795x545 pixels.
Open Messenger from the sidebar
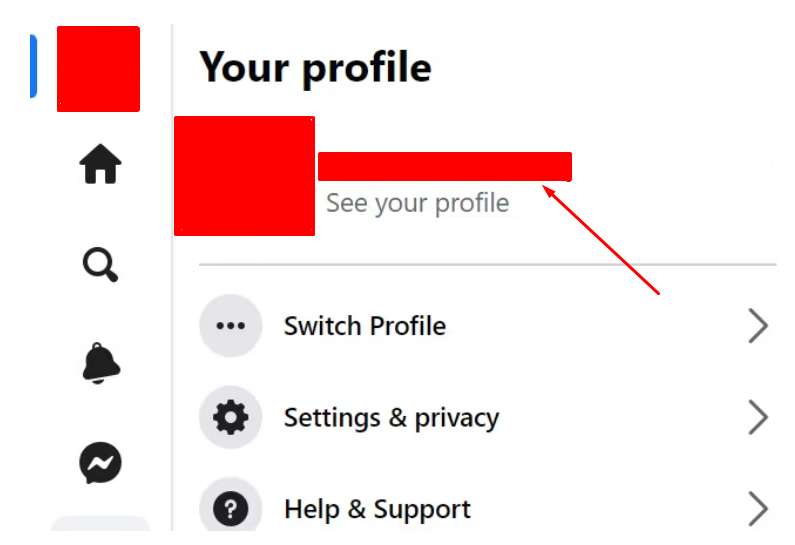coord(100,463)
